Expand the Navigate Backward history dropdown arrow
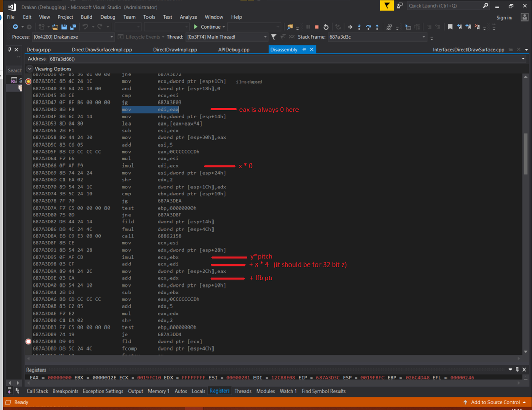 tap(23, 27)
